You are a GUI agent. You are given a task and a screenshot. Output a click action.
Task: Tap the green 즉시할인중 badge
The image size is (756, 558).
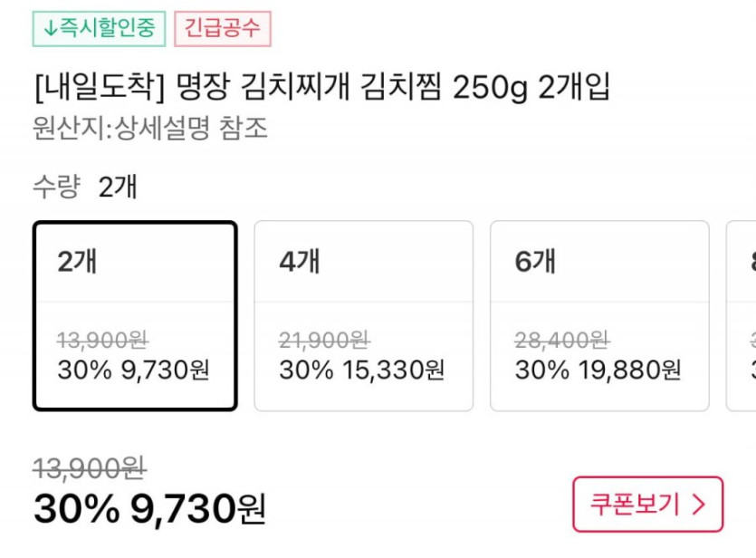[99, 28]
